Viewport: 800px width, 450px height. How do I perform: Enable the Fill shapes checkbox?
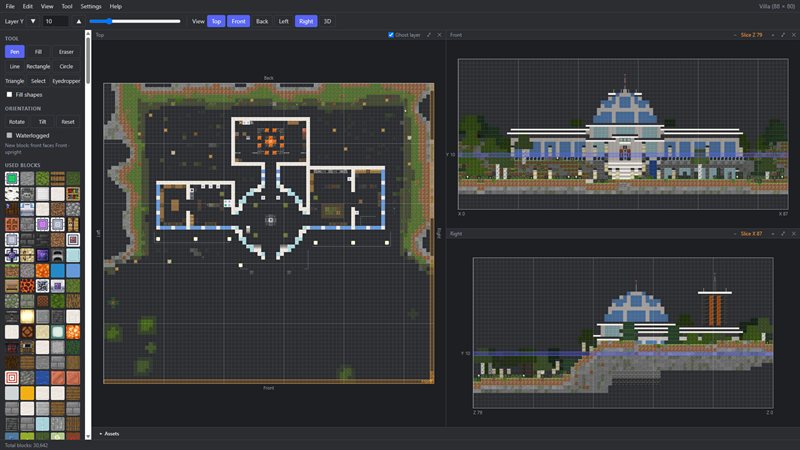click(x=9, y=95)
